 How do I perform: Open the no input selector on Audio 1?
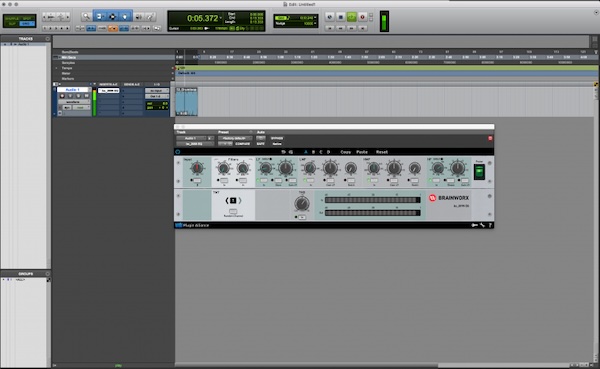click(157, 91)
